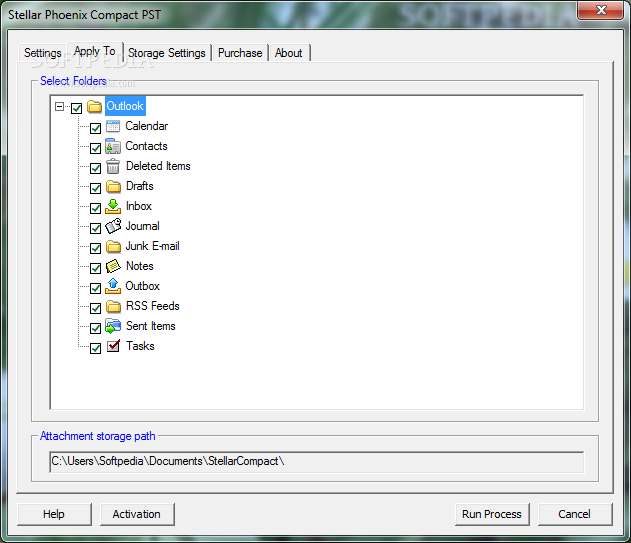Select the Calendar folder label
The height and width of the screenshot is (543, 631).
146,126
